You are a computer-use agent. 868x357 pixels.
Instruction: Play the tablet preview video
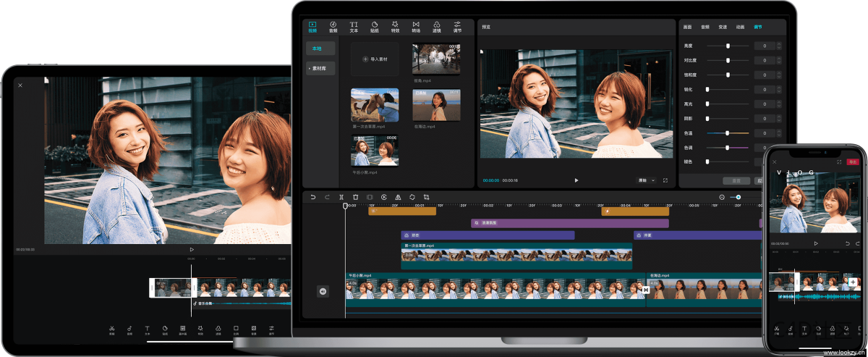point(192,249)
